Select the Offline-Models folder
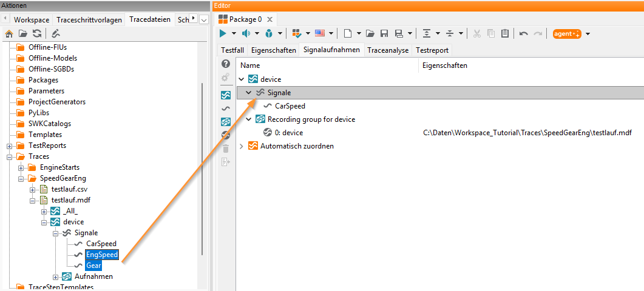This screenshot has width=644, height=291. (x=53, y=58)
